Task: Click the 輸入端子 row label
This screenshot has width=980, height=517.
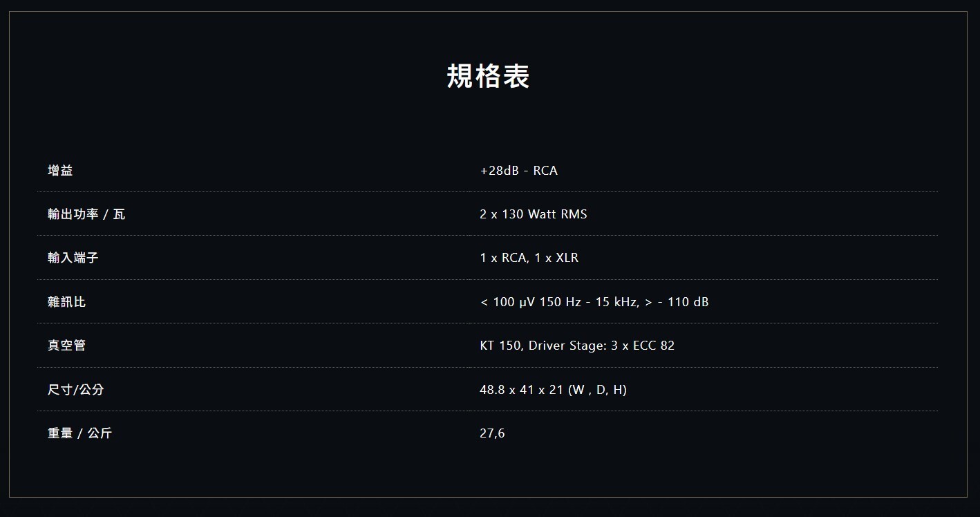Action: (x=73, y=258)
